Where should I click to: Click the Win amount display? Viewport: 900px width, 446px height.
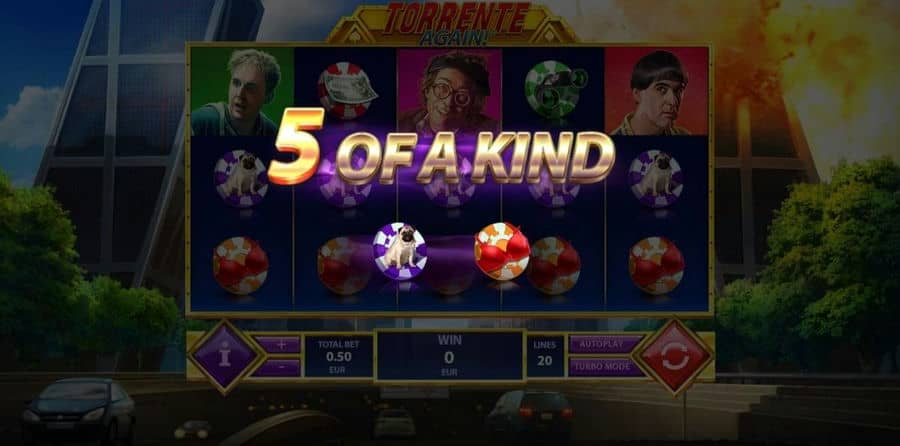tap(449, 355)
